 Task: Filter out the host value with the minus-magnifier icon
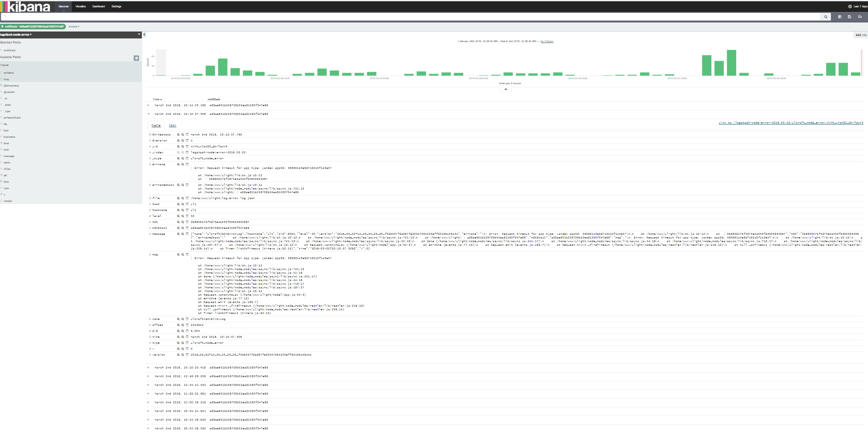(x=182, y=204)
